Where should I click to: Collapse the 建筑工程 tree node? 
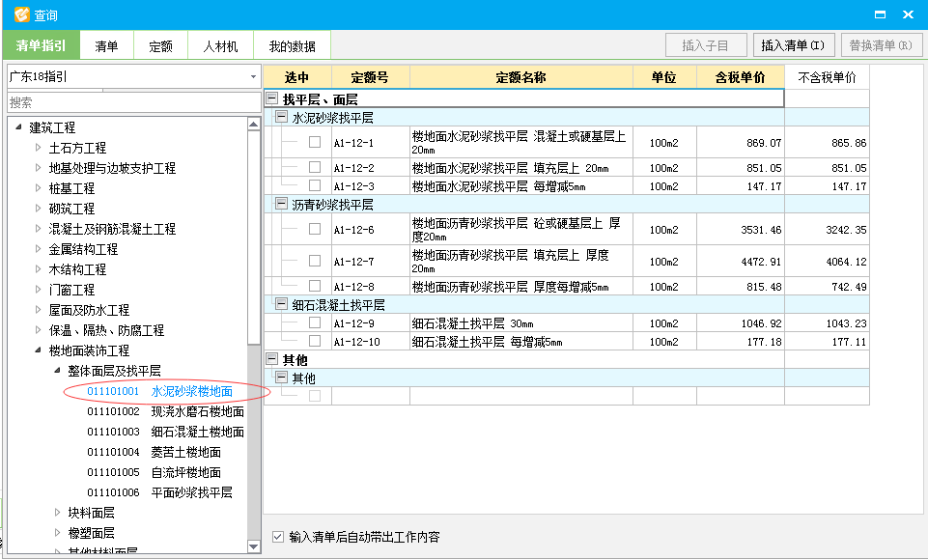point(18,126)
